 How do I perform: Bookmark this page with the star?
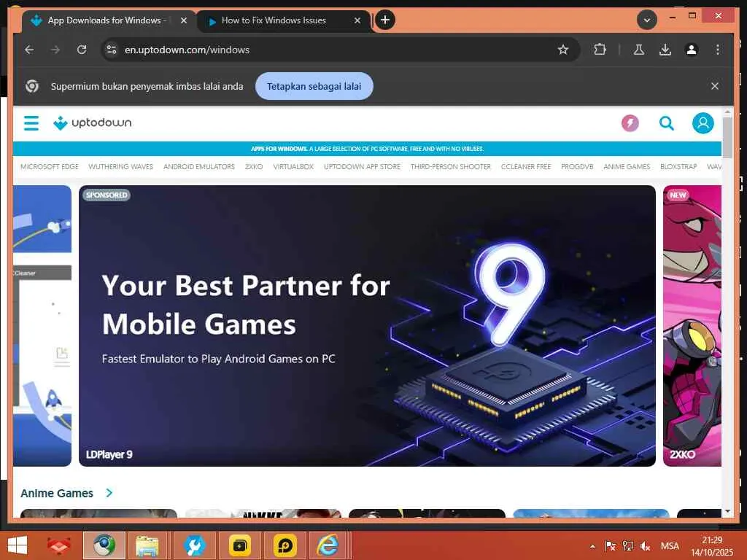tap(563, 50)
